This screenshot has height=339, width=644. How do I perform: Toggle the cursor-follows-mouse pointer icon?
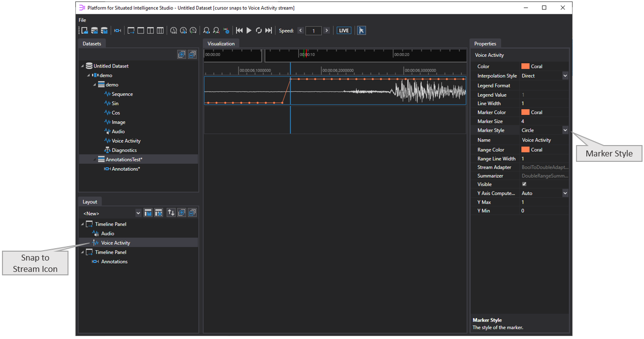(x=361, y=31)
